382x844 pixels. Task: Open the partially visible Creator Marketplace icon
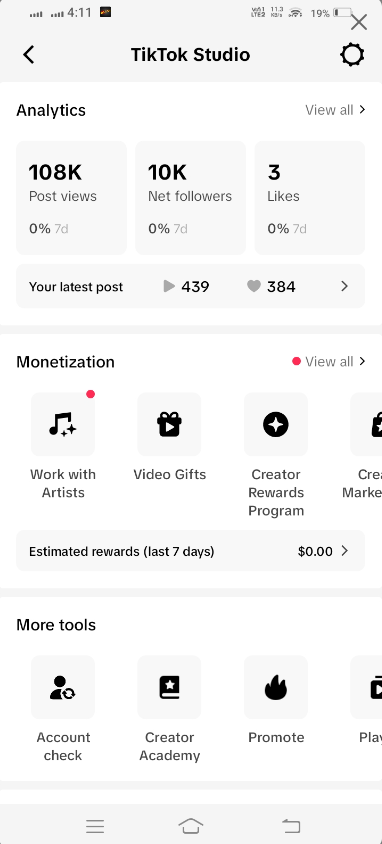(366, 424)
